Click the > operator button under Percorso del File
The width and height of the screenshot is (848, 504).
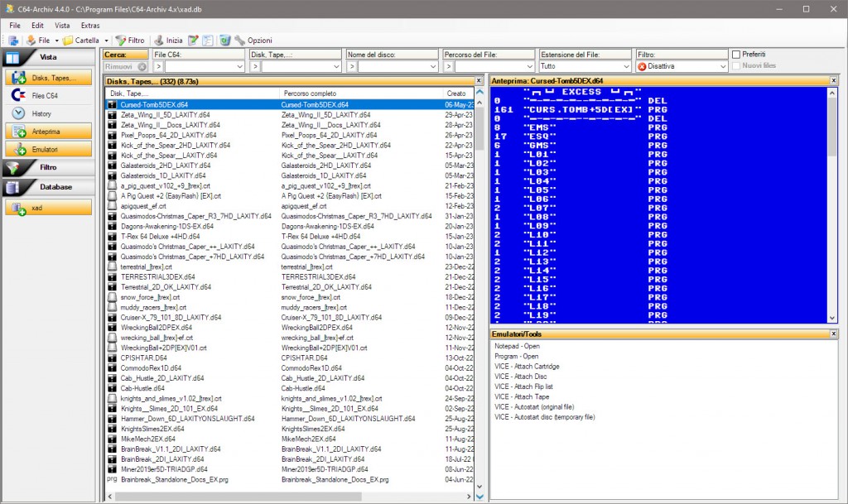448,66
